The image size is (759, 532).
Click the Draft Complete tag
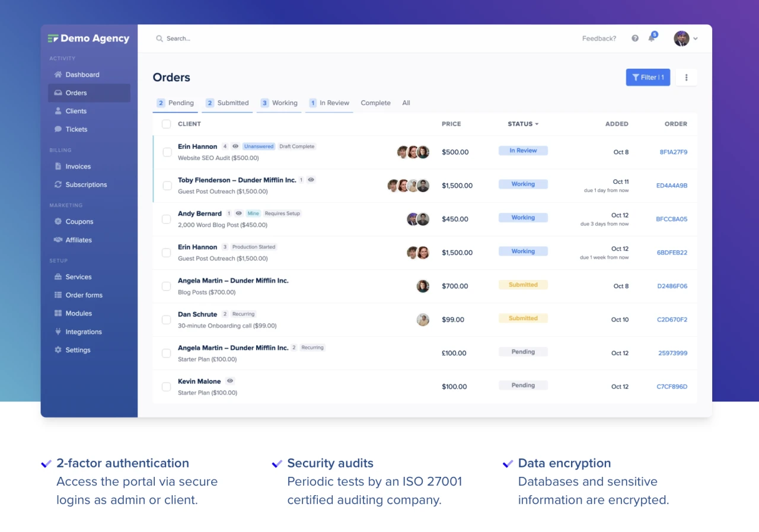click(x=297, y=146)
